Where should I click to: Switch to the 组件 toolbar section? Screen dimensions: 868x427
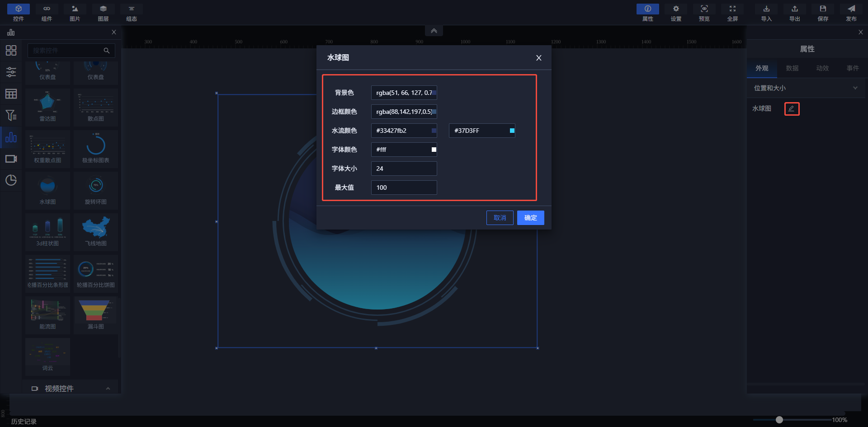pyautogui.click(x=47, y=13)
